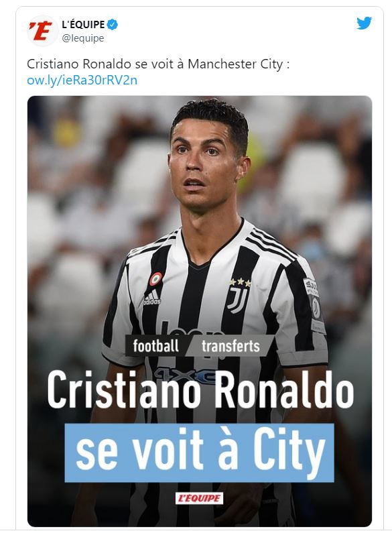This screenshot has height=533, width=392.
Task: Click the Cristiano Ronaldo headline text
Action: (x=200, y=390)
